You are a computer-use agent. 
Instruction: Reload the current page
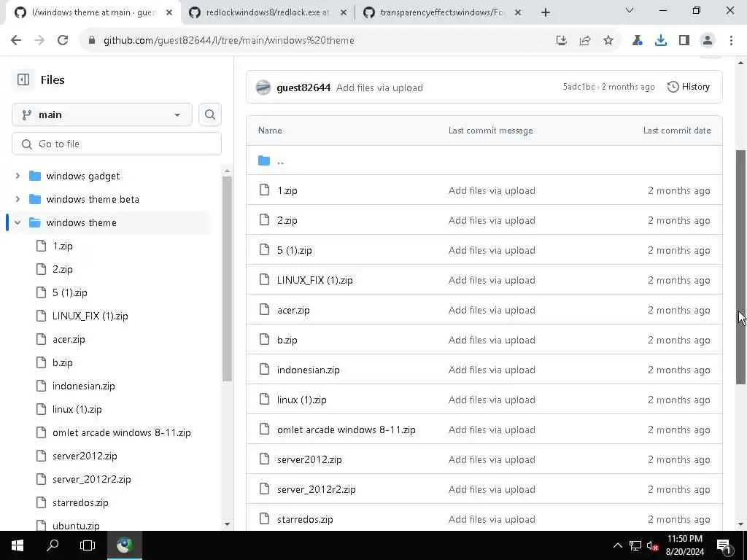pyautogui.click(x=63, y=41)
